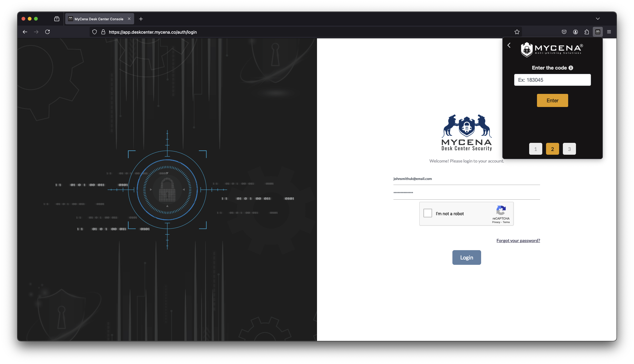The width and height of the screenshot is (634, 364).
Task: Check the I'm not a robot box
Action: [428, 213]
